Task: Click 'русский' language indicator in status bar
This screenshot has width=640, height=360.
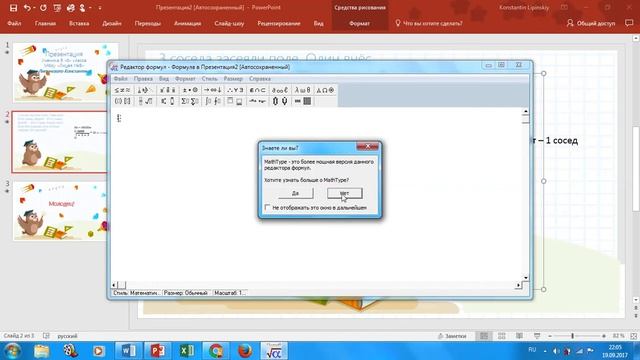Action: tap(67, 336)
